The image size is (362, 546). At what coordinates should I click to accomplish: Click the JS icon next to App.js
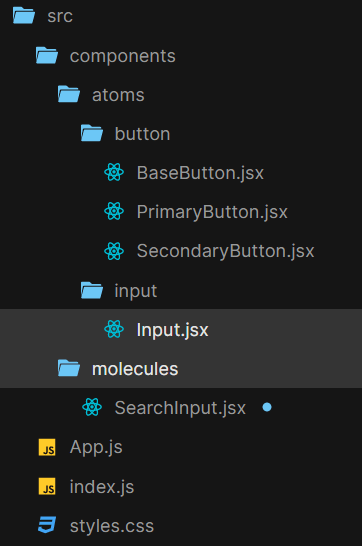pyautogui.click(x=47, y=447)
